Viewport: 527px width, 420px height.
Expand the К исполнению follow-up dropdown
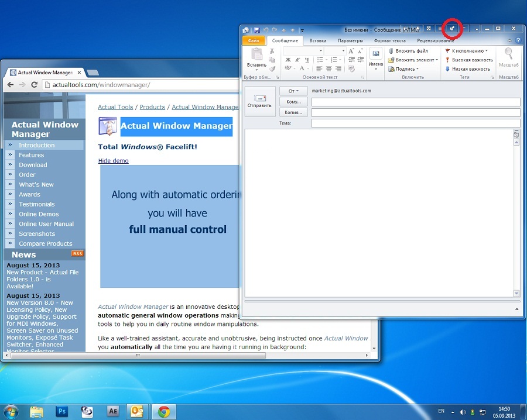click(487, 51)
